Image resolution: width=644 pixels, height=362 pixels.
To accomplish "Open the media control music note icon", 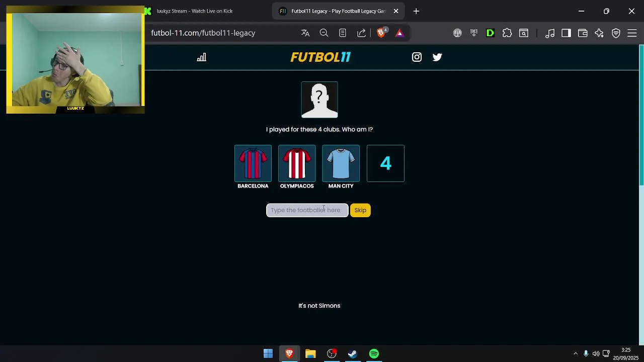I will click(x=550, y=33).
